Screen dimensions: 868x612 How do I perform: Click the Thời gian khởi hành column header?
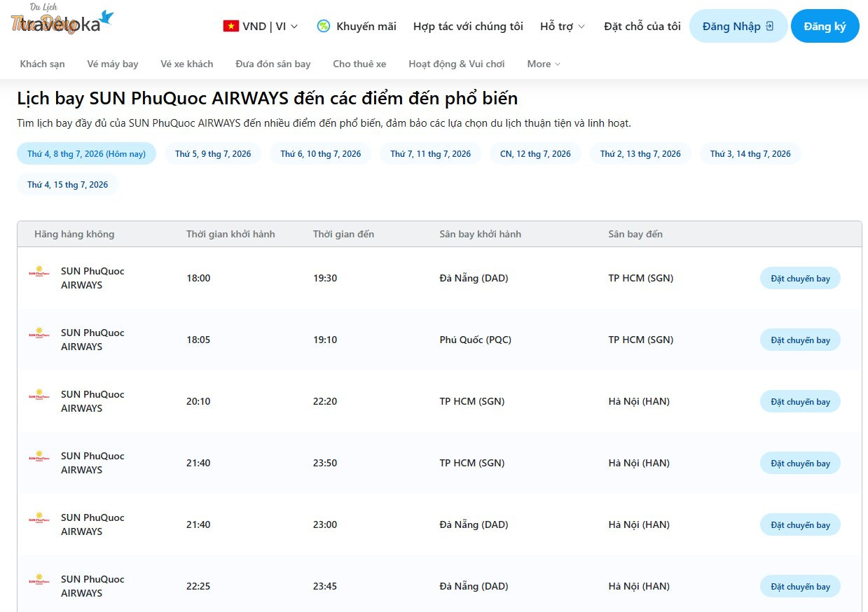230,234
